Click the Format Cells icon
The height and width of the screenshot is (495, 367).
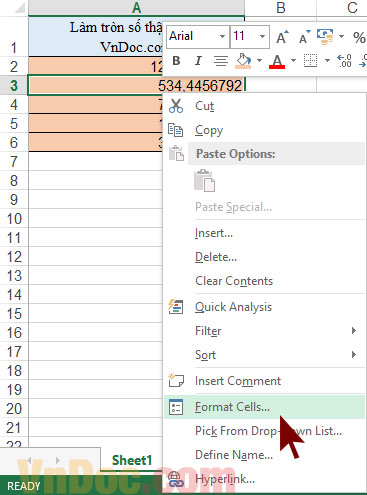[x=176, y=407]
